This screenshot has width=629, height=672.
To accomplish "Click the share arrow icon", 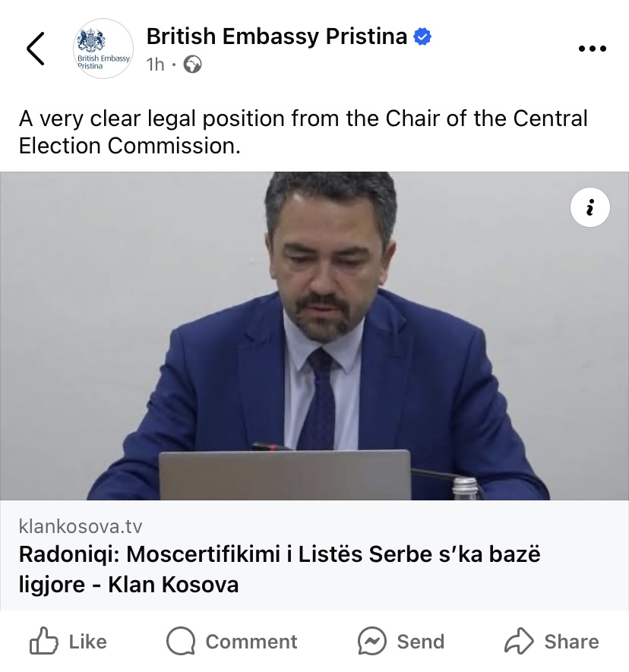I will 520,642.
